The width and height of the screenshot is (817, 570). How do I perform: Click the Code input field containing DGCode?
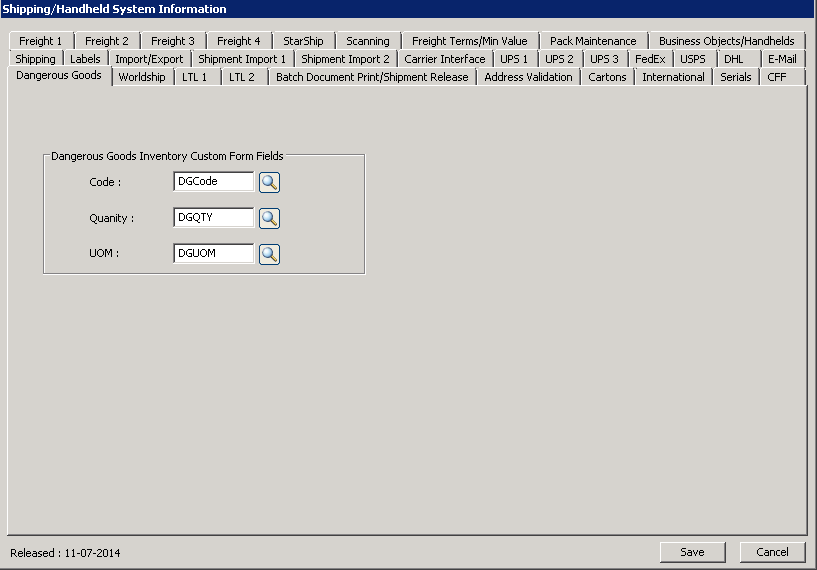(213, 182)
